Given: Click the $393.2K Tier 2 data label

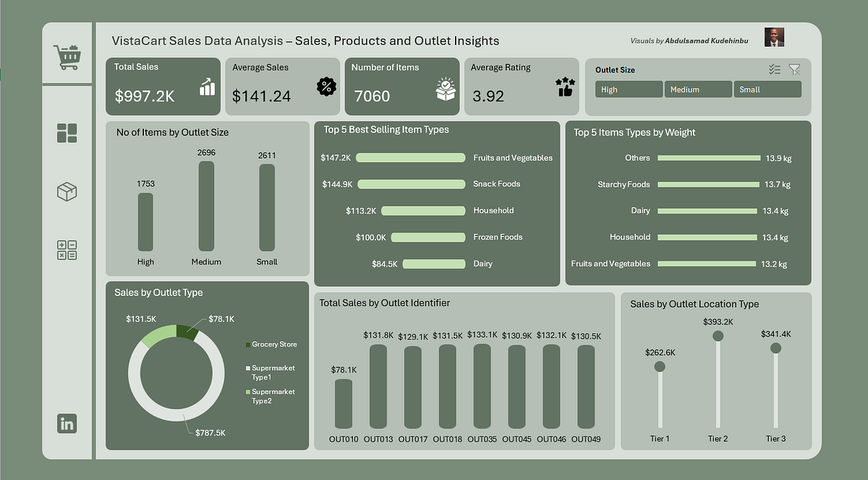Looking at the screenshot, I should click(718, 322).
